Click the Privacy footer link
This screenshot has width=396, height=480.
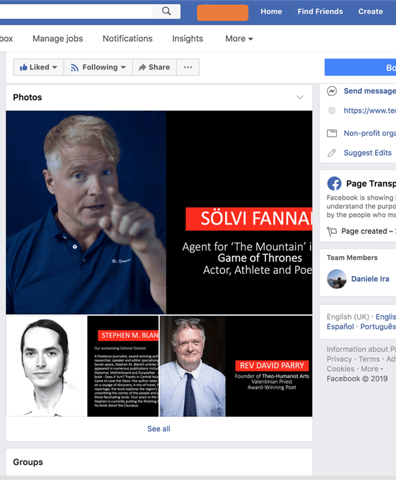[339, 359]
